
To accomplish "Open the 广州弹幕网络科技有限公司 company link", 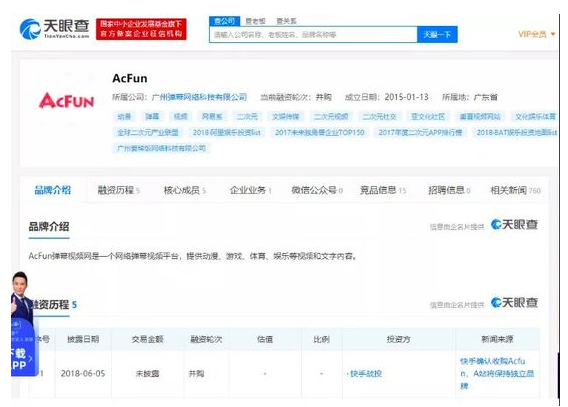I will pos(199,97).
